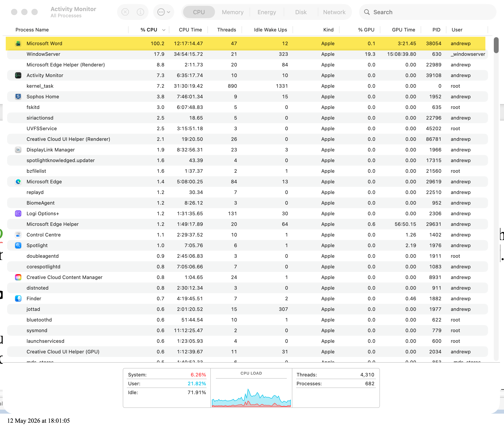The height and width of the screenshot is (434, 504).
Task: Toggle the % CPU sort order chevron
Action: tap(164, 30)
